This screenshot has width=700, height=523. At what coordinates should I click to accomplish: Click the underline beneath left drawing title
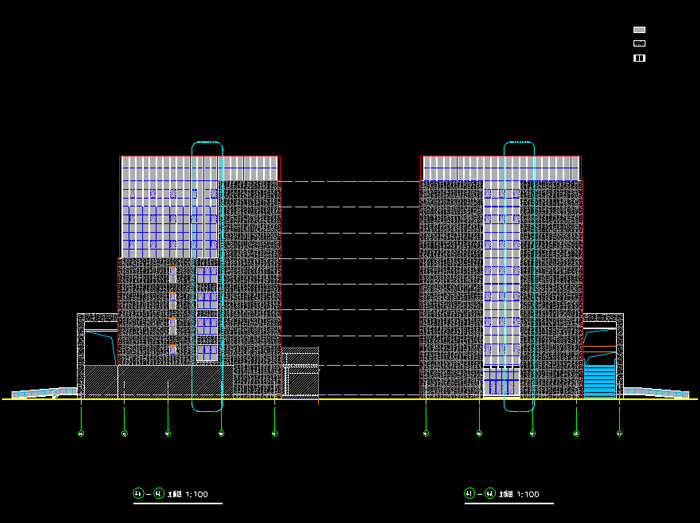(177, 504)
